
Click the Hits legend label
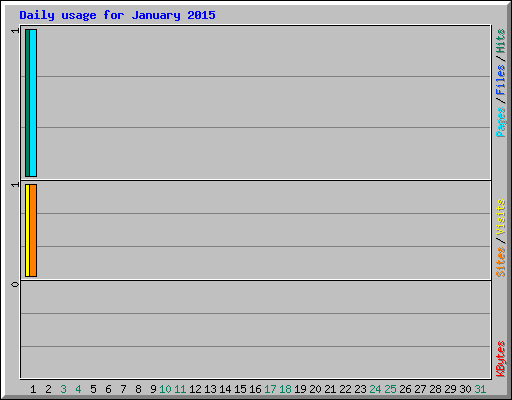click(x=500, y=41)
